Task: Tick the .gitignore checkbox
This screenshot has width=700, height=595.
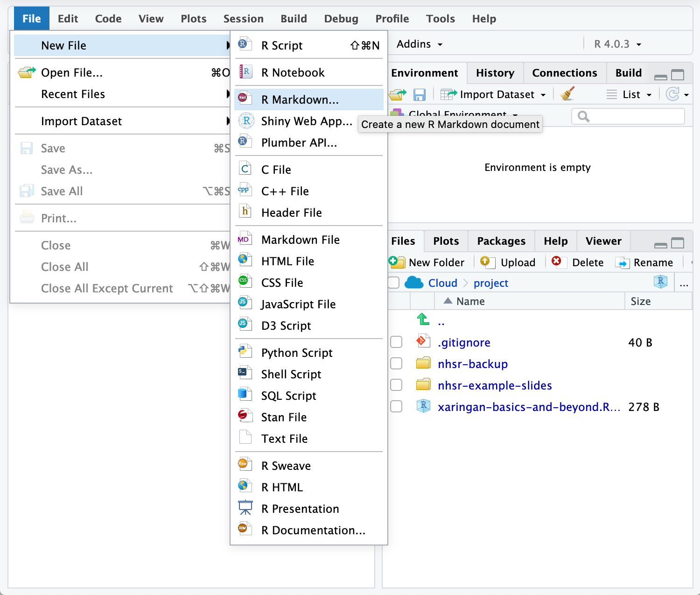Action: [x=396, y=342]
